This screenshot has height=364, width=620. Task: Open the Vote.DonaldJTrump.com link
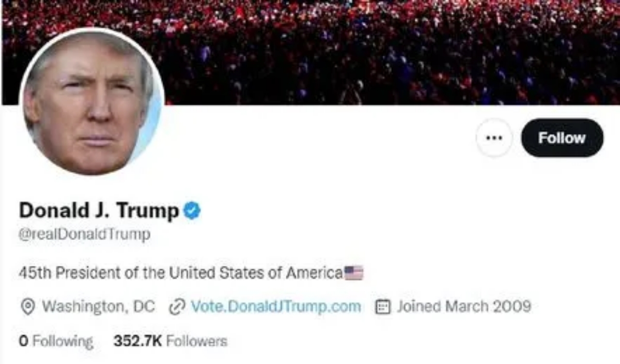click(x=276, y=306)
